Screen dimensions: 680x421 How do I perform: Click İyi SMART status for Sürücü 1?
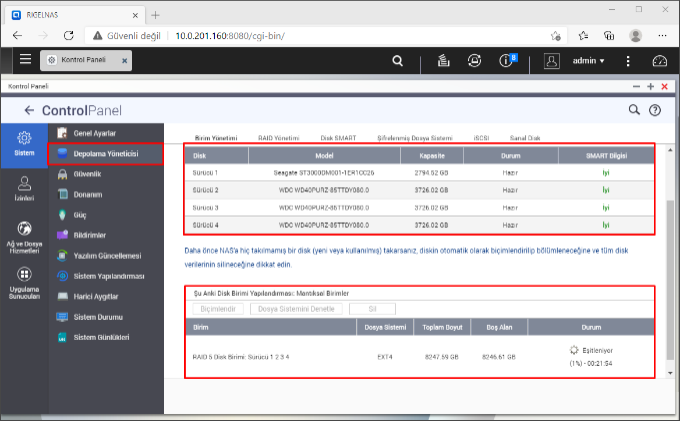click(x=606, y=173)
